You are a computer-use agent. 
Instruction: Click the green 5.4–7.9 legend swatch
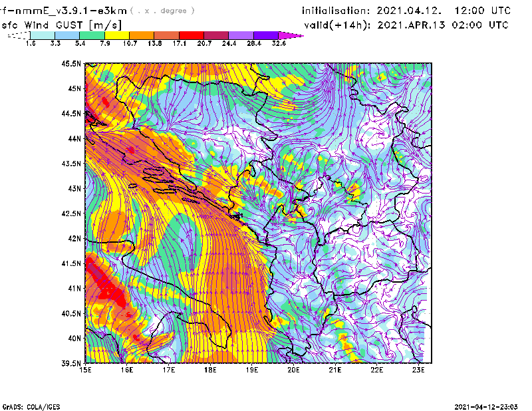92,35
